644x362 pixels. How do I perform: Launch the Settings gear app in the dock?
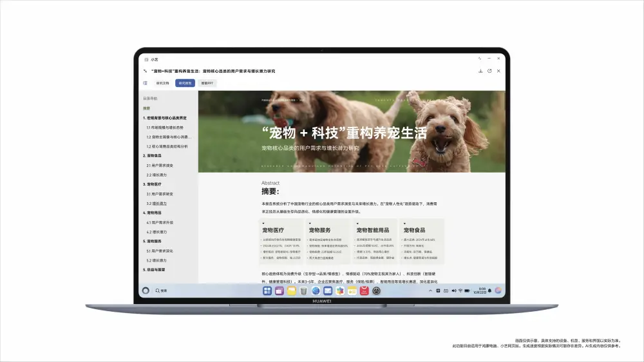click(377, 291)
